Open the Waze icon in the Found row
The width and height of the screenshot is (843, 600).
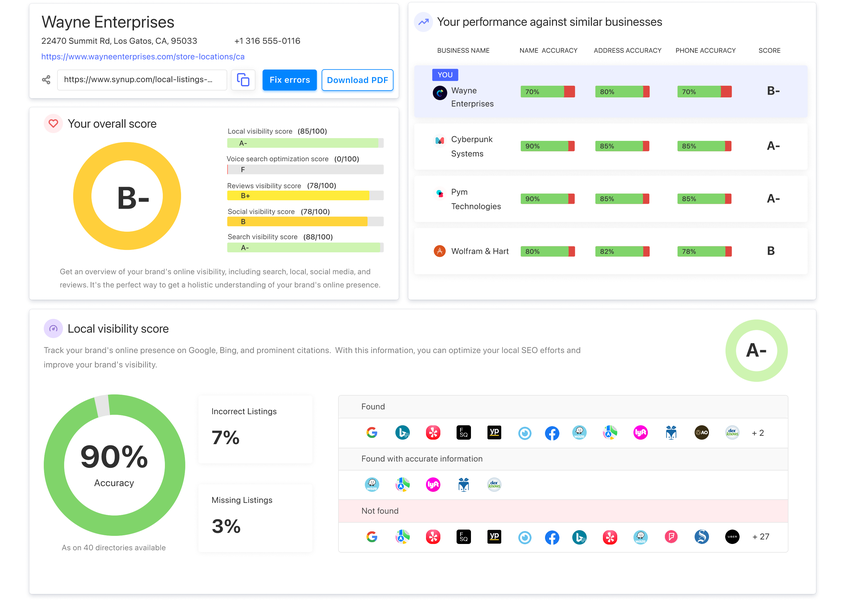point(579,432)
